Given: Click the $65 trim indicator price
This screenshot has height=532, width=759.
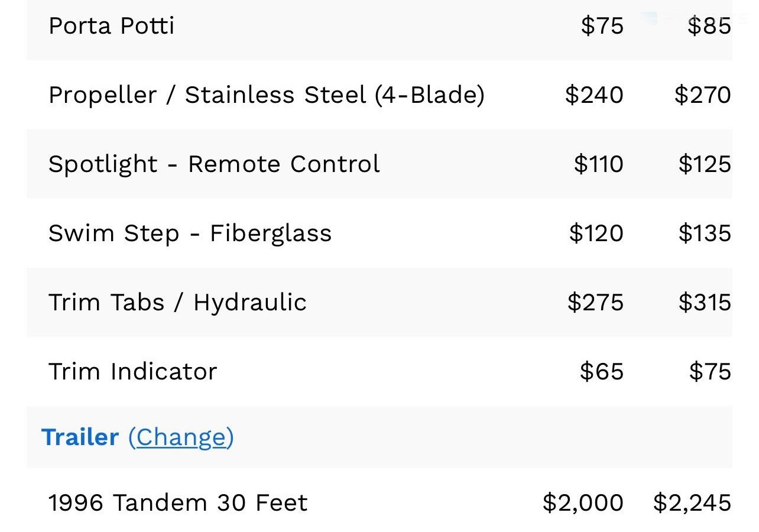Looking at the screenshot, I should click(602, 371).
